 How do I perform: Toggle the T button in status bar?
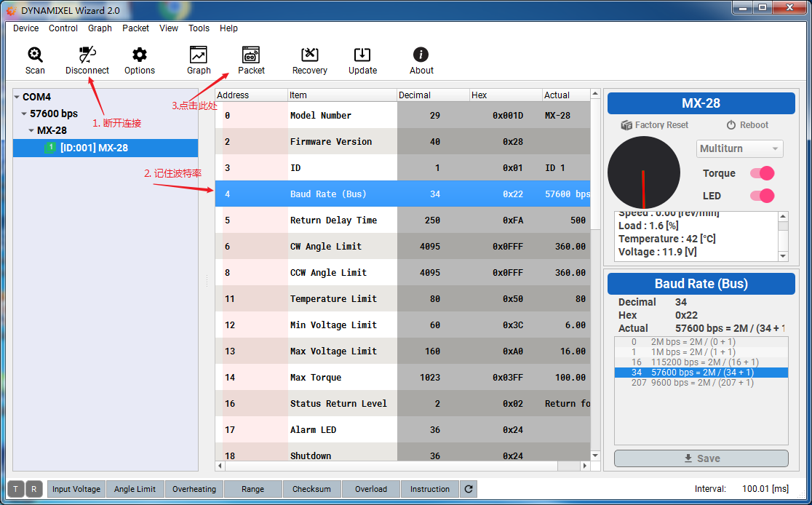click(x=15, y=489)
